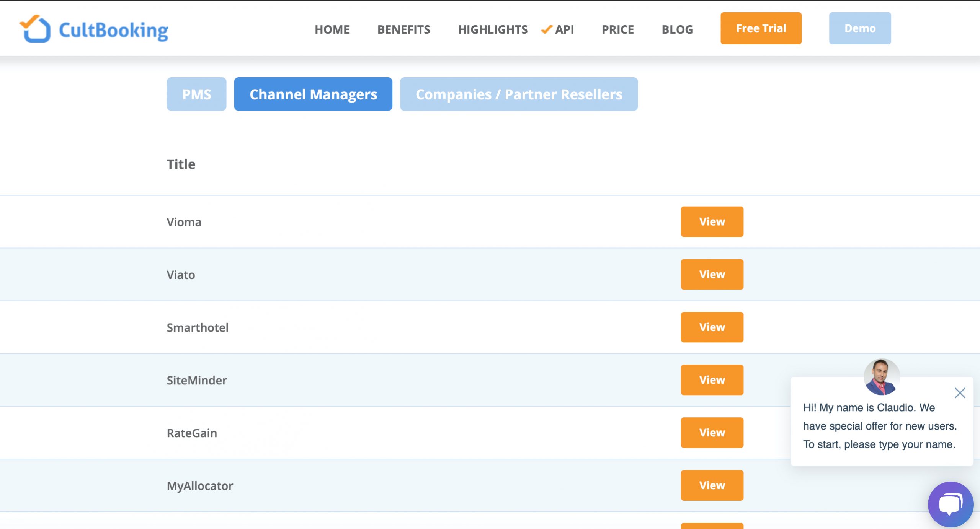Go to the HIGHLIGHTS section
980x529 pixels.
coord(493,29)
